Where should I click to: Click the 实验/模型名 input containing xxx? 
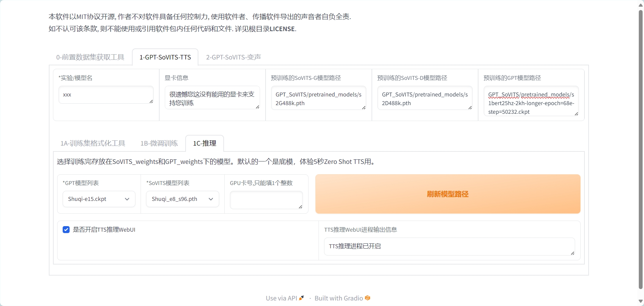pyautogui.click(x=106, y=95)
